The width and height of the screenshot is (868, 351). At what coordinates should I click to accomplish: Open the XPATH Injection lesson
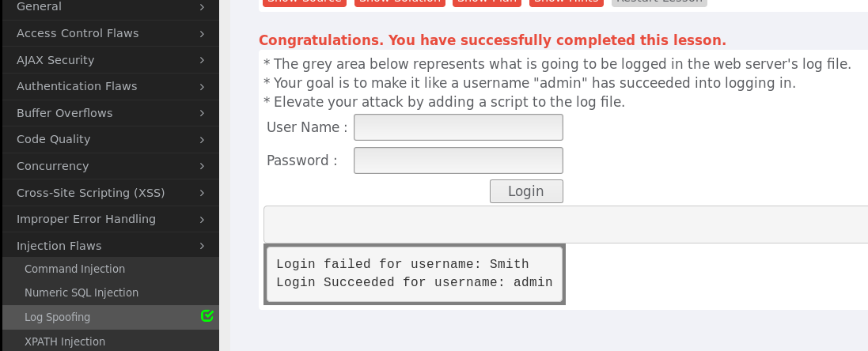(x=65, y=342)
